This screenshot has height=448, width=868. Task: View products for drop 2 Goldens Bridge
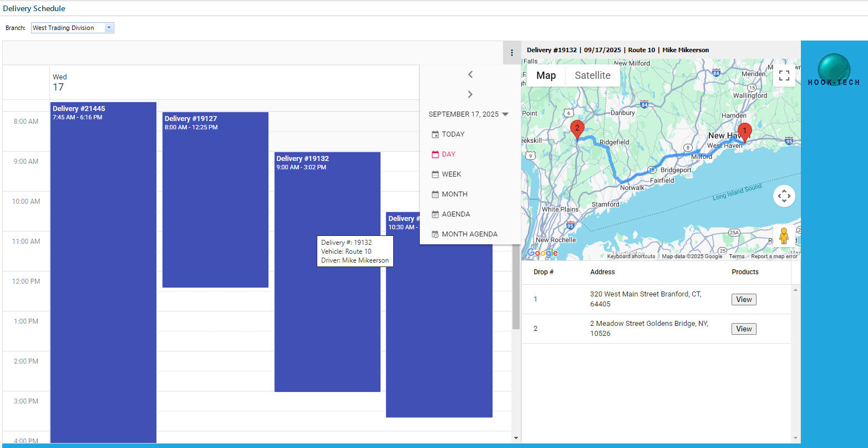744,329
